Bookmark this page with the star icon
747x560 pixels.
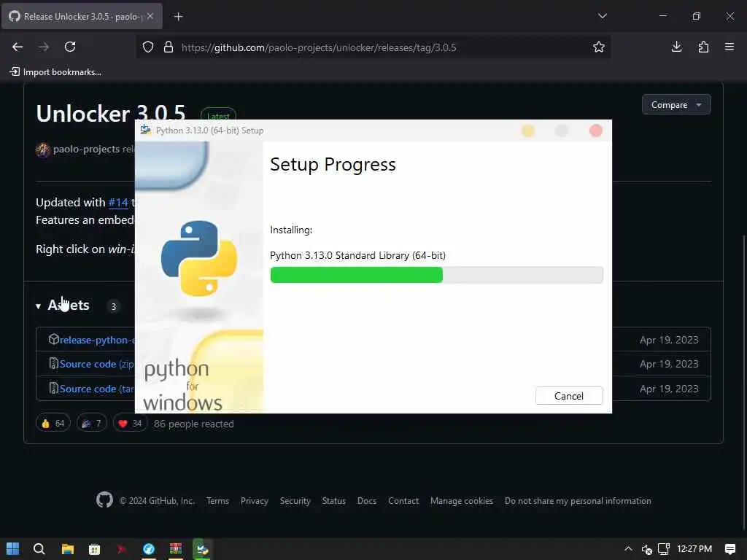(x=598, y=47)
